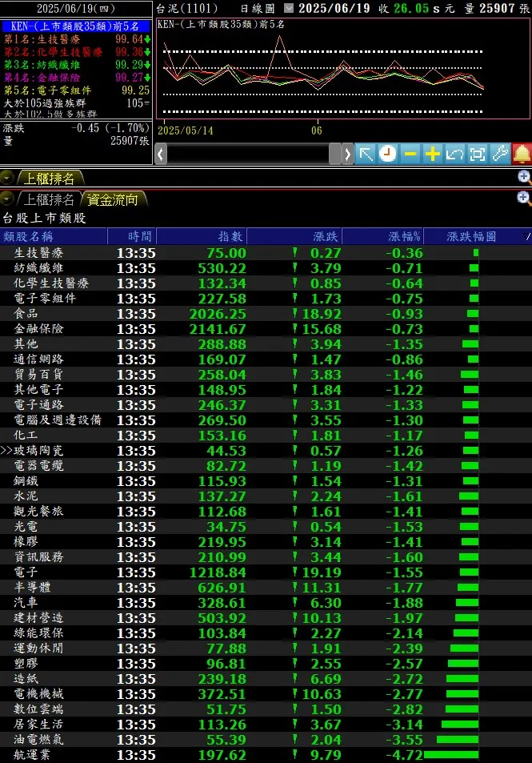Image resolution: width=532 pixels, height=763 pixels.
Task: Collapse the upper 上櫃排名 panel round button
Action: point(6,178)
